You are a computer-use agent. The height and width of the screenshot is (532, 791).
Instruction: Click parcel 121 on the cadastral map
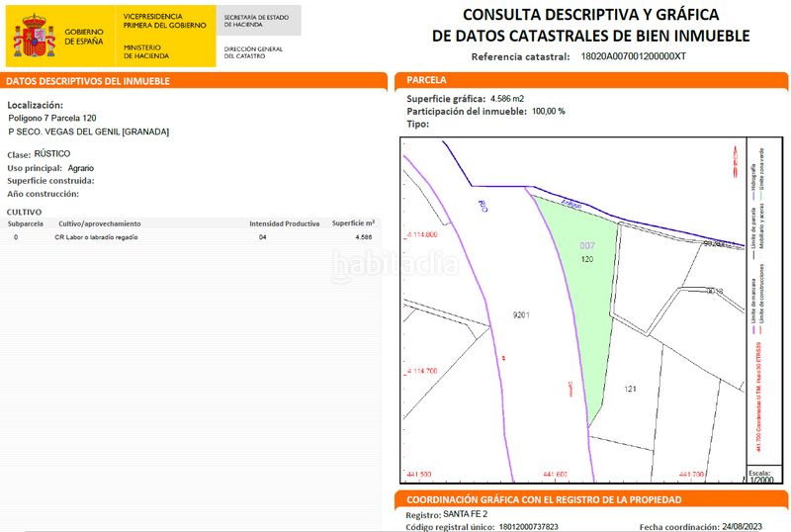click(x=630, y=389)
